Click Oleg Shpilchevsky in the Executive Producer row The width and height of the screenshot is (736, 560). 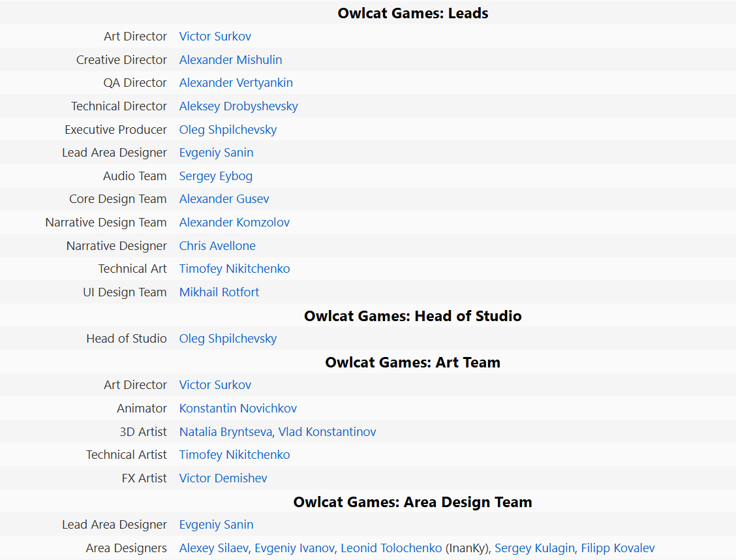228,129
